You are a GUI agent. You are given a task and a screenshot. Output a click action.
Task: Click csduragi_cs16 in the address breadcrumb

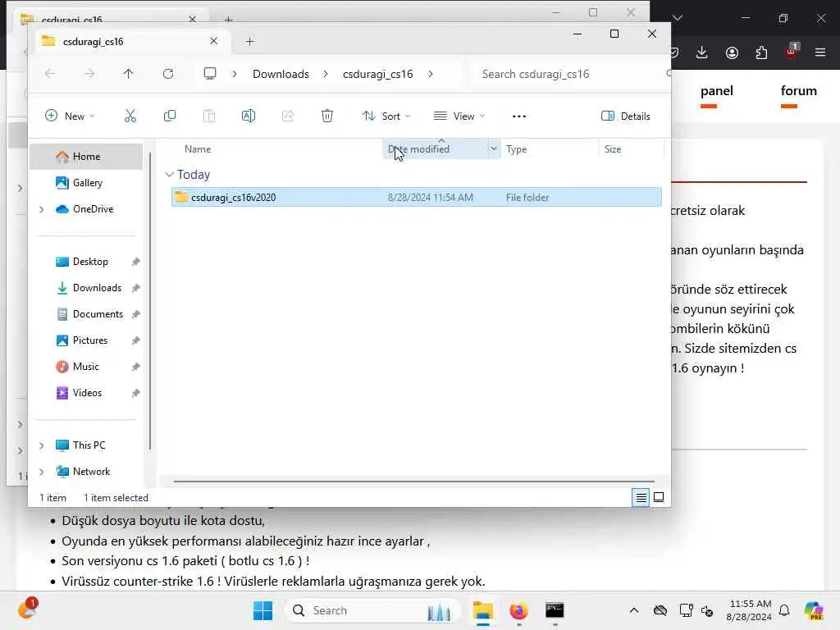click(377, 74)
